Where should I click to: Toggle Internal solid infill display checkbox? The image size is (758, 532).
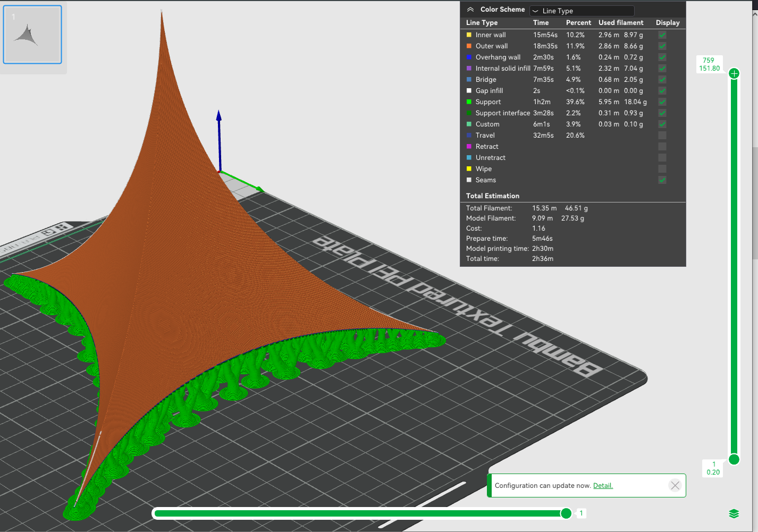(662, 69)
